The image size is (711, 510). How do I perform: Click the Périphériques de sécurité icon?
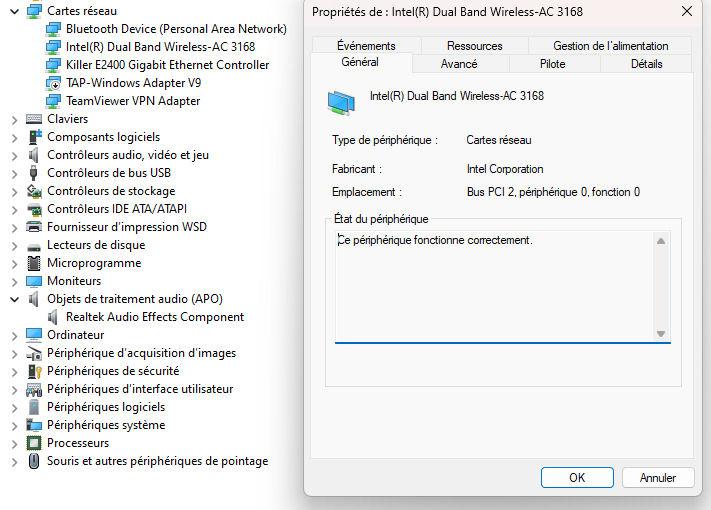click(x=34, y=371)
